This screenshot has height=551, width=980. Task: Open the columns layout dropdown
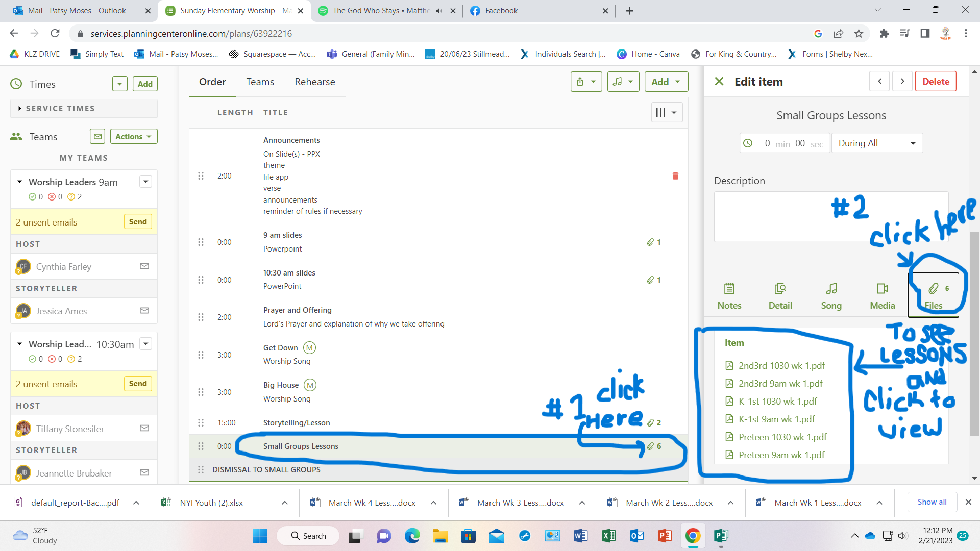pyautogui.click(x=666, y=113)
